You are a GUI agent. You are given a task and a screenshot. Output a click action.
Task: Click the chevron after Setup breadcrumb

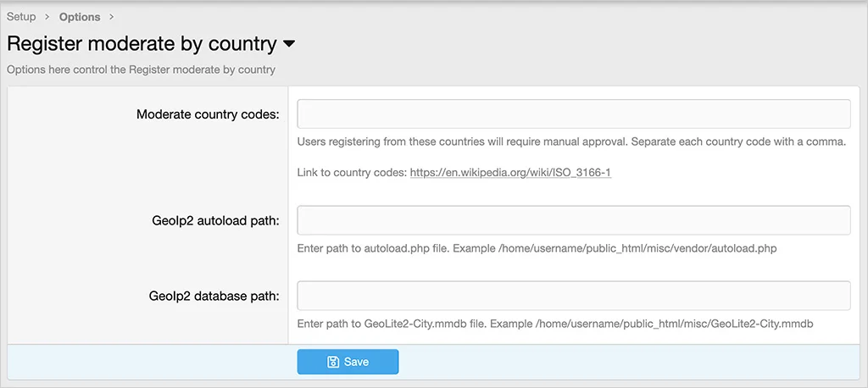point(47,17)
